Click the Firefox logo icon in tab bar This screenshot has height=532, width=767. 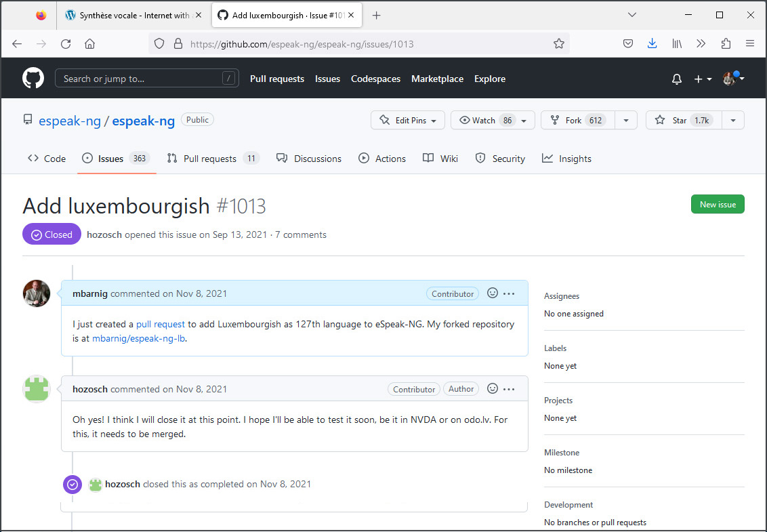41,15
